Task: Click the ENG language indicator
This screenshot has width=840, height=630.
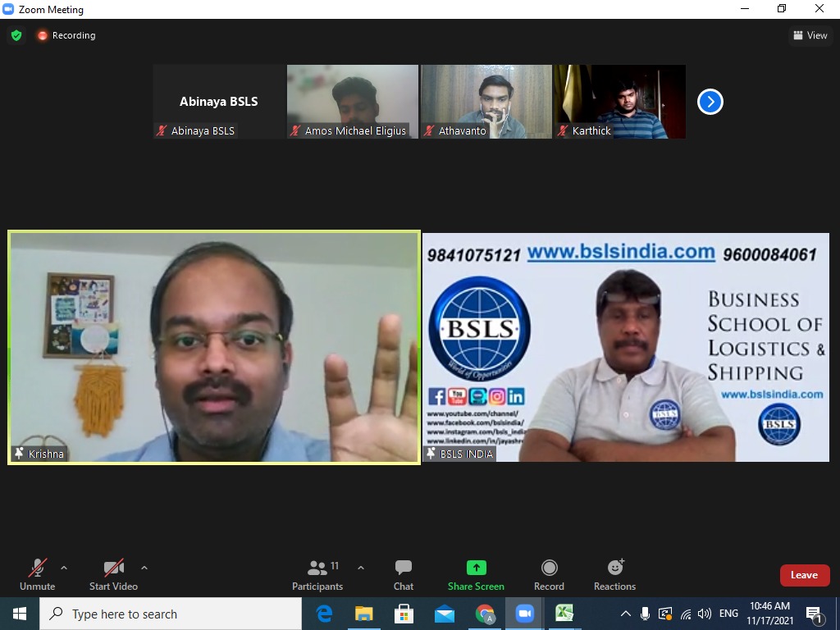Action: point(728,614)
